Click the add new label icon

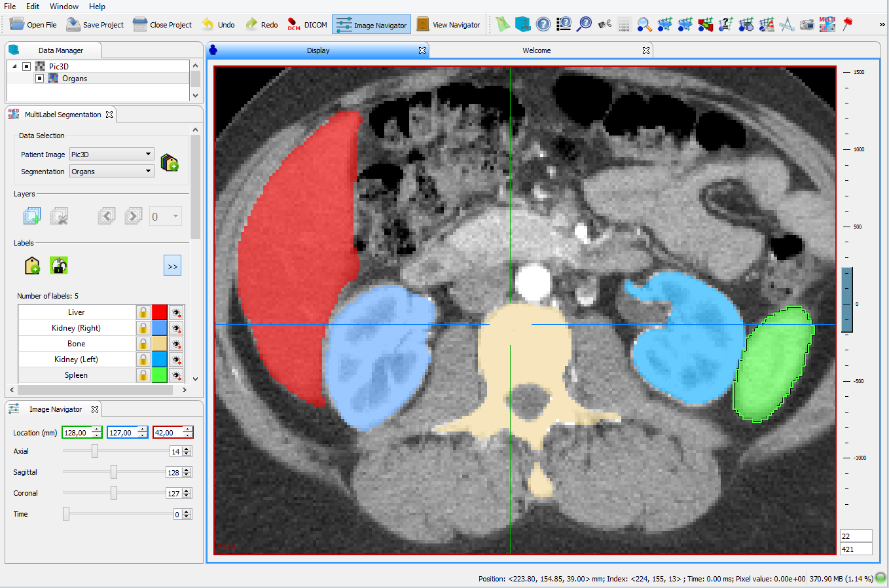(x=32, y=266)
